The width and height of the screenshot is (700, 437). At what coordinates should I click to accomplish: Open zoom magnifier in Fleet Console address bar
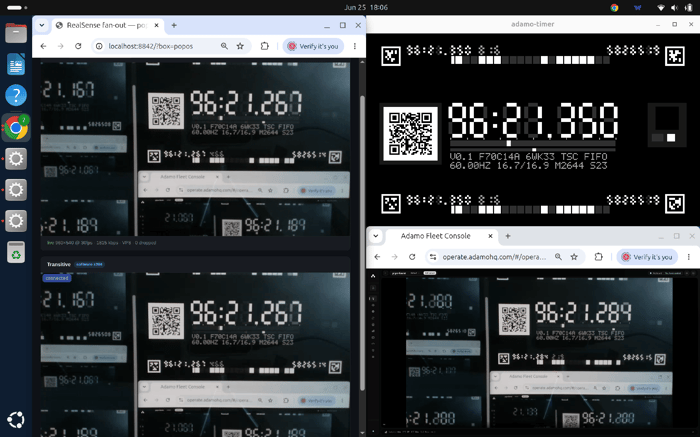tap(558, 257)
